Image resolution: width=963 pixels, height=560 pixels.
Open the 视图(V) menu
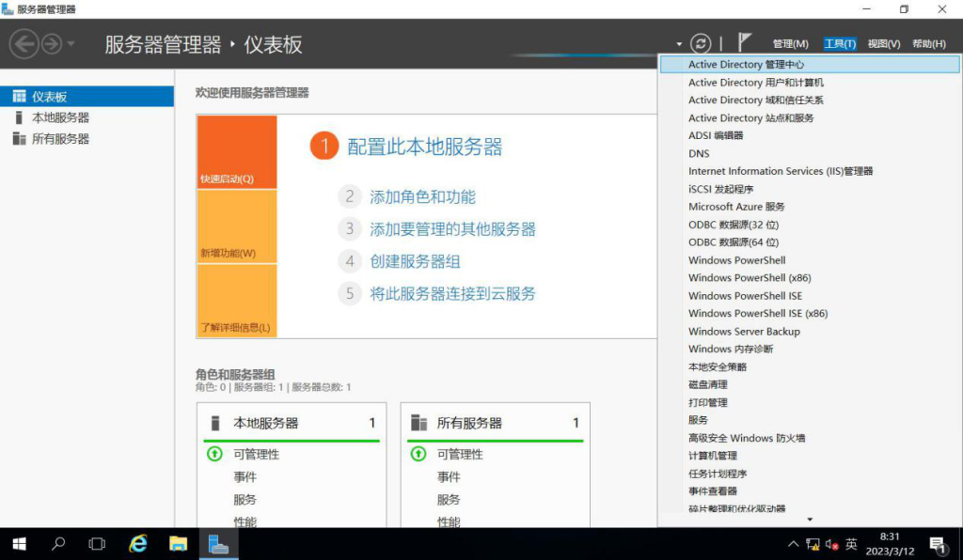coord(883,43)
